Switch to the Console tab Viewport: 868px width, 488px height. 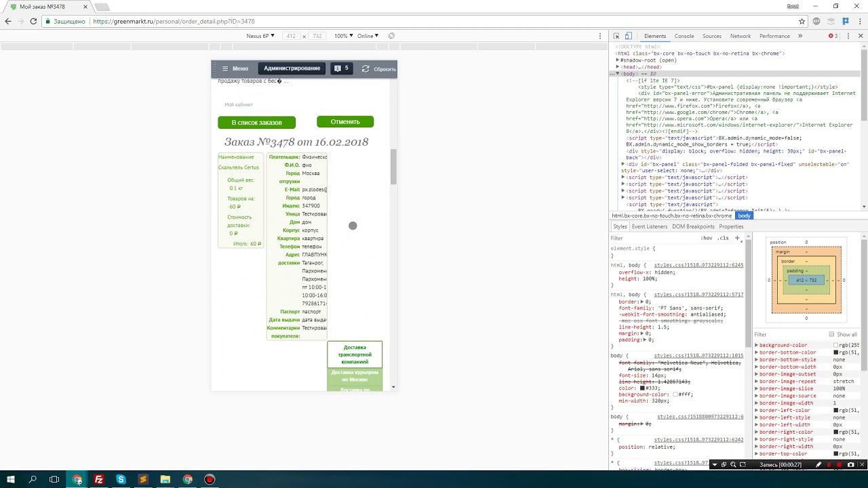[x=684, y=36]
